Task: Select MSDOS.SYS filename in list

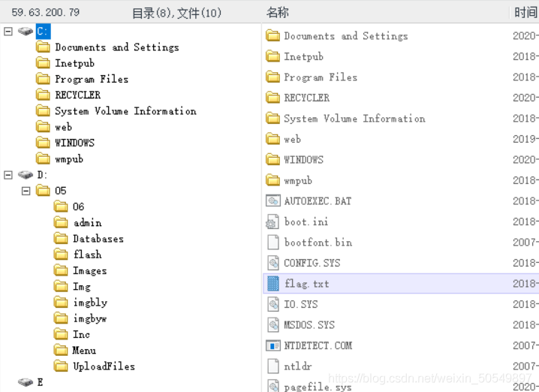Action: pyautogui.click(x=309, y=325)
